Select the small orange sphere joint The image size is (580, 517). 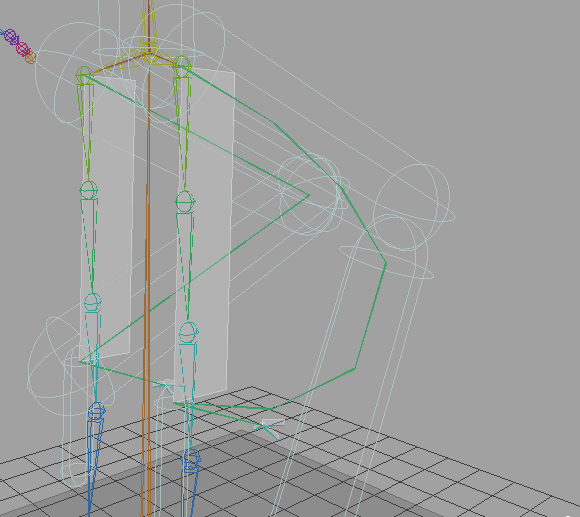[31, 57]
